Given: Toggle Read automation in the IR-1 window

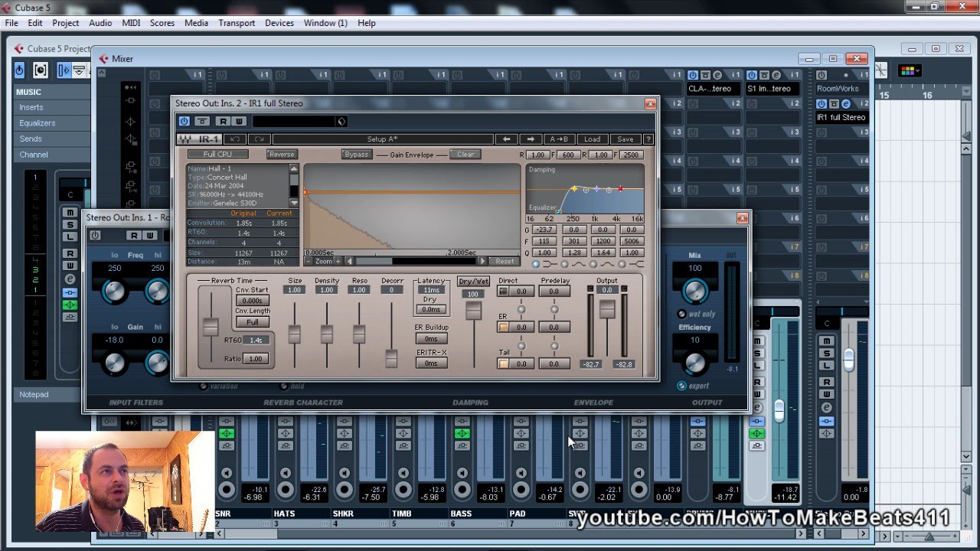Looking at the screenshot, I should click(223, 121).
